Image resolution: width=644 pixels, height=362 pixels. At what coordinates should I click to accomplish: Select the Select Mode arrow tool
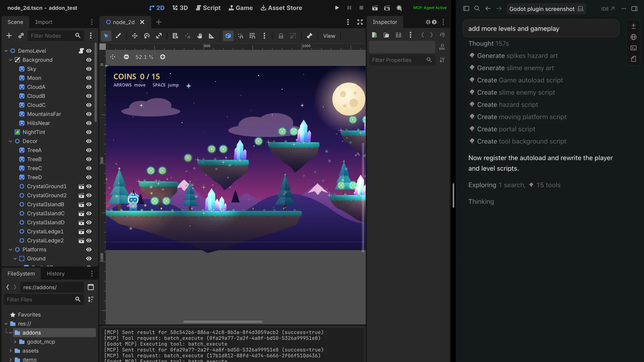pos(106,36)
